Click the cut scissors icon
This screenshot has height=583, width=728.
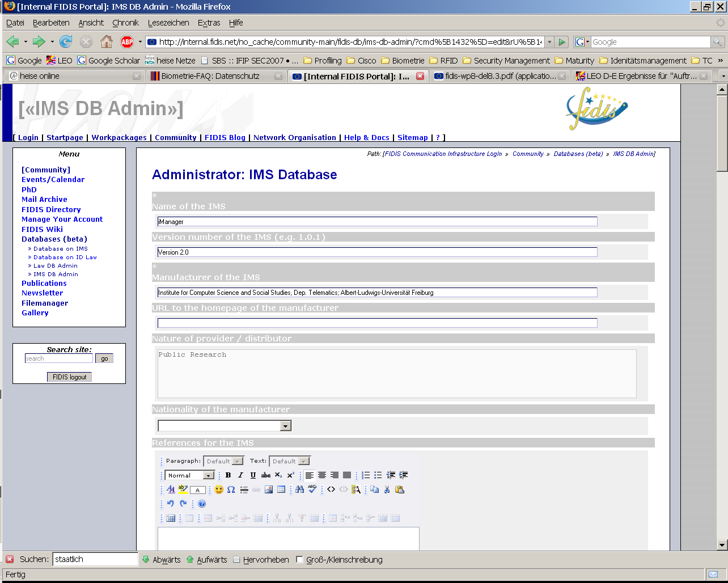click(x=387, y=489)
